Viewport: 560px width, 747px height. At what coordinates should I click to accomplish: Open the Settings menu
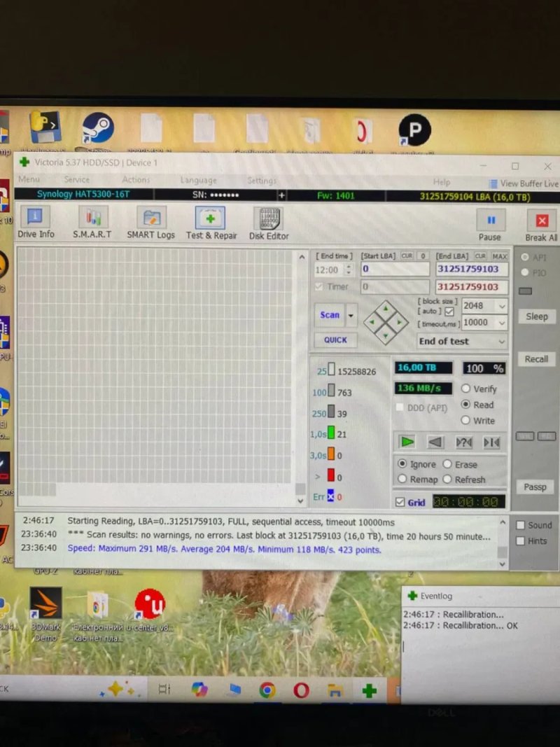(261, 181)
